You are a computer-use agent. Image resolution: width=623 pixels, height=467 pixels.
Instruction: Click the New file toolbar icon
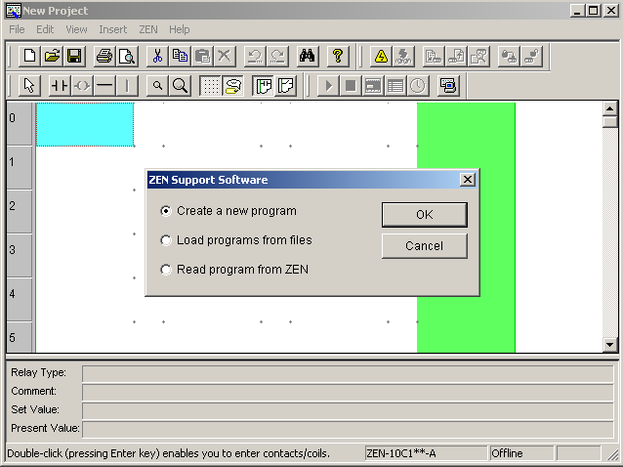[30, 56]
